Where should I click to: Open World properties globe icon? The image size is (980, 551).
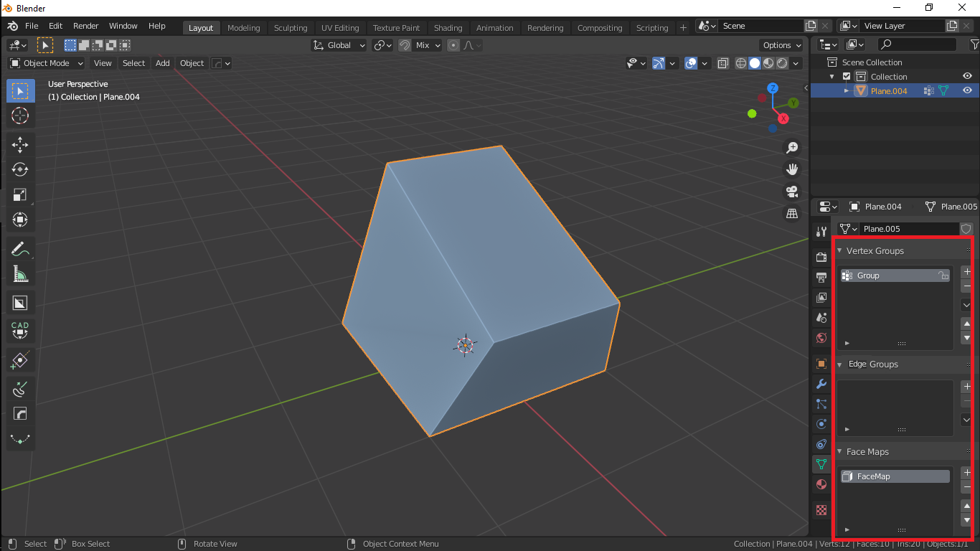pyautogui.click(x=821, y=338)
